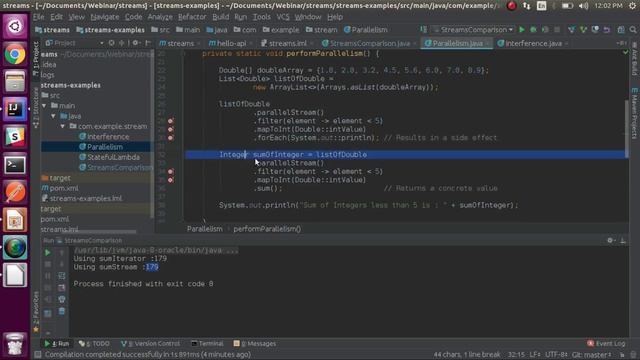Toggle soft-wrap icon in the Run console

[x=62, y=276]
